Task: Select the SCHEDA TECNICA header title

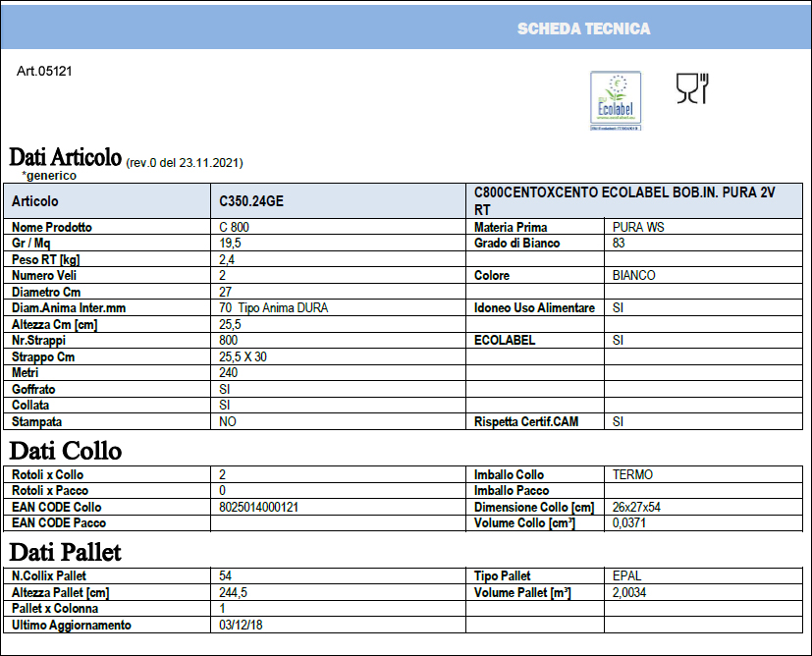Action: pos(583,29)
